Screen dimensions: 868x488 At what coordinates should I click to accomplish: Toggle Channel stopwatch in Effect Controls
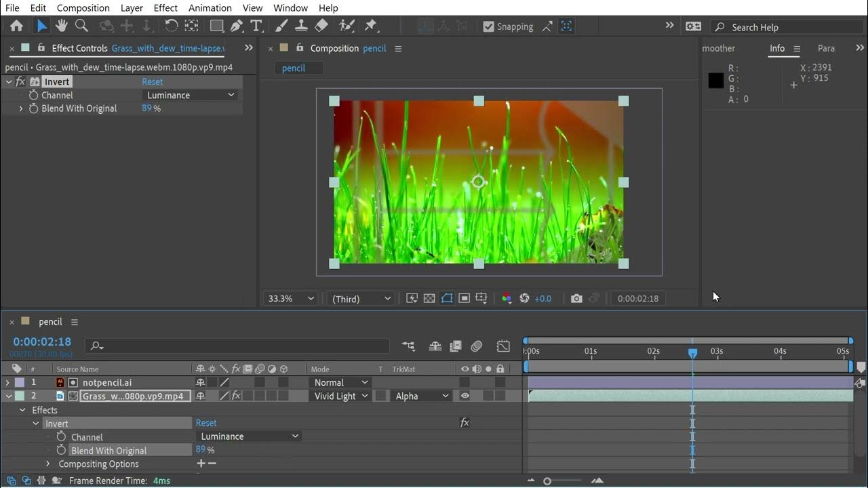33,95
